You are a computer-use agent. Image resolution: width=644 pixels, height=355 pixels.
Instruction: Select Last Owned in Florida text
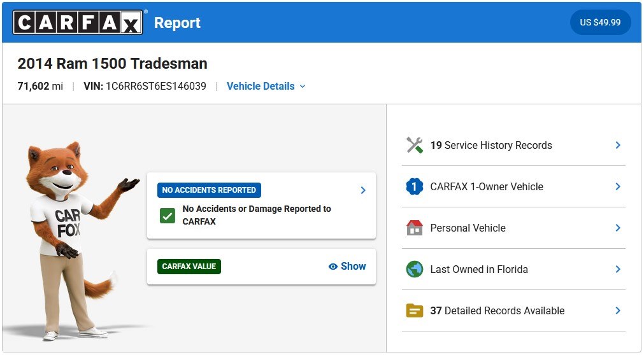479,270
